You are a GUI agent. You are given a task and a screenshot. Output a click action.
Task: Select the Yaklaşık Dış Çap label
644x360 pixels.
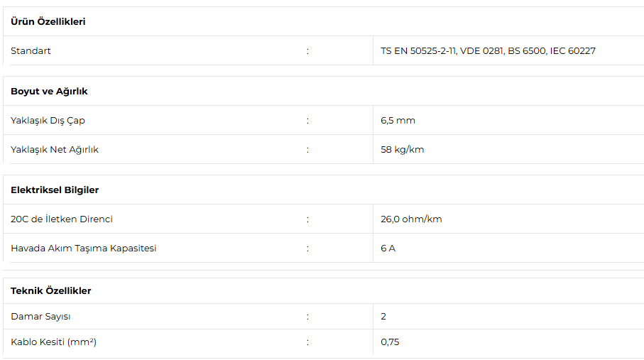[48, 121]
